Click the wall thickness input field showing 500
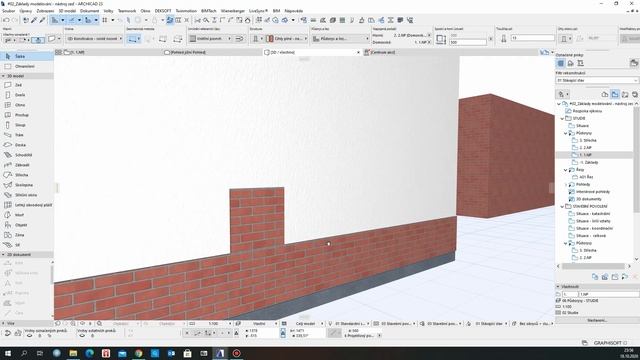The width and height of the screenshot is (640, 360). point(468,42)
